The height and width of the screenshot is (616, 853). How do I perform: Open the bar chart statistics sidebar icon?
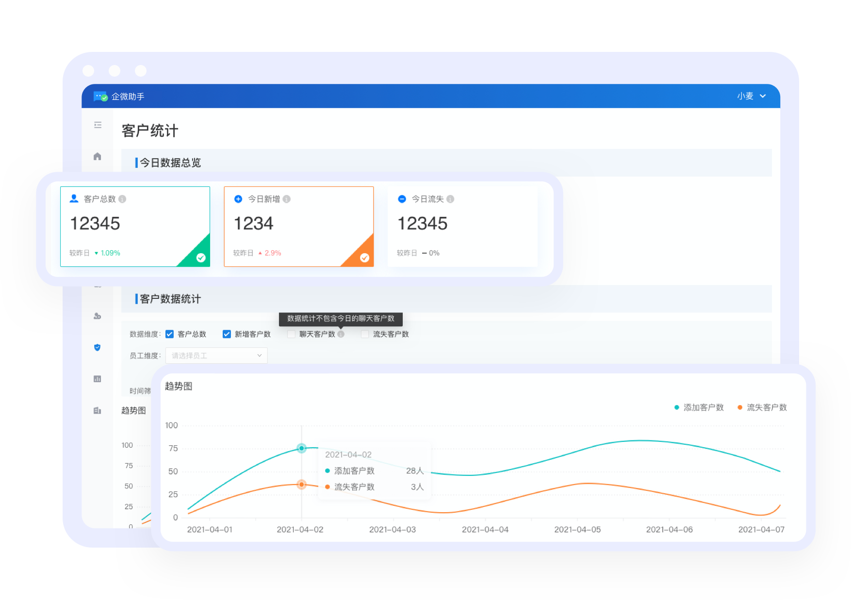(98, 379)
